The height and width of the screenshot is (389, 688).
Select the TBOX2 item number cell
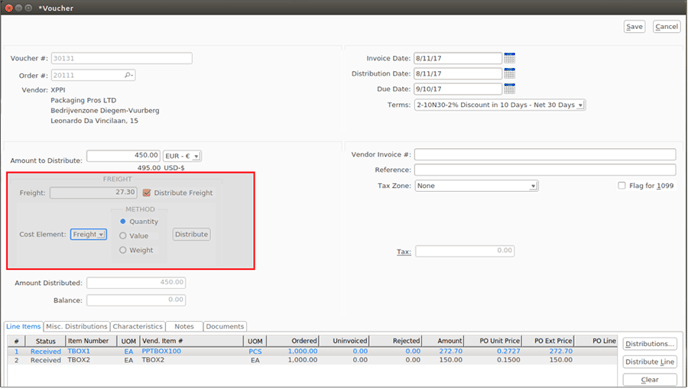(x=79, y=360)
